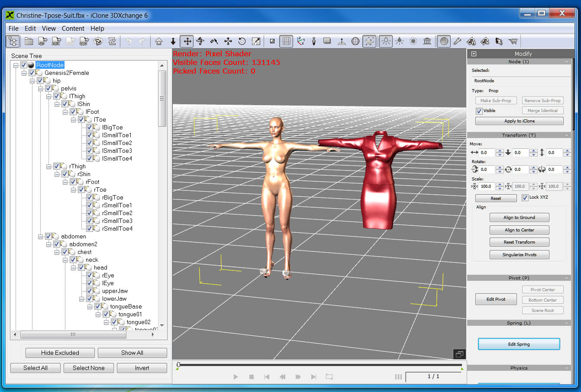Click the Scale X value field
Viewport: 581px width, 392px height.
click(x=487, y=186)
